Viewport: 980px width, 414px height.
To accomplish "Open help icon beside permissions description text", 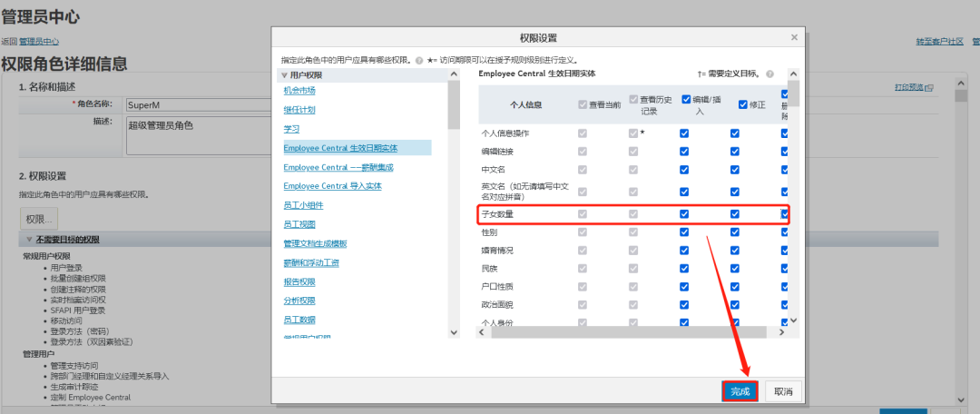I will pos(418,61).
